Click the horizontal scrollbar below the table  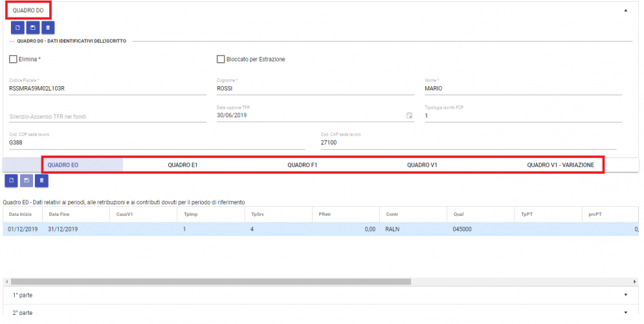click(210, 282)
